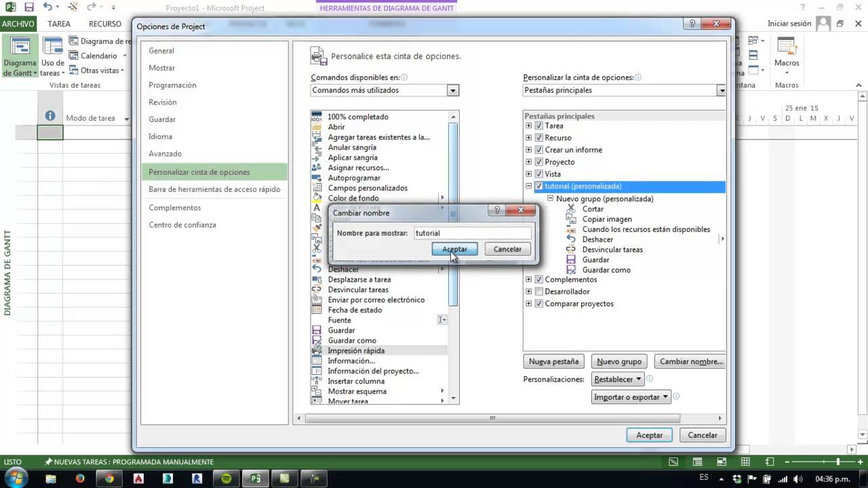Enable the Desarrollador tab checkbox
This screenshot has height=488, width=868.
(539, 291)
